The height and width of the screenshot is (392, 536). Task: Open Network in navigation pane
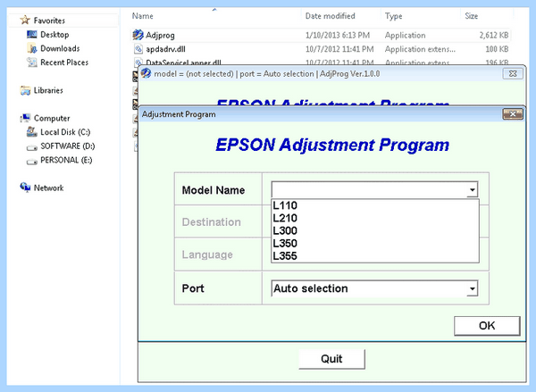[48, 188]
